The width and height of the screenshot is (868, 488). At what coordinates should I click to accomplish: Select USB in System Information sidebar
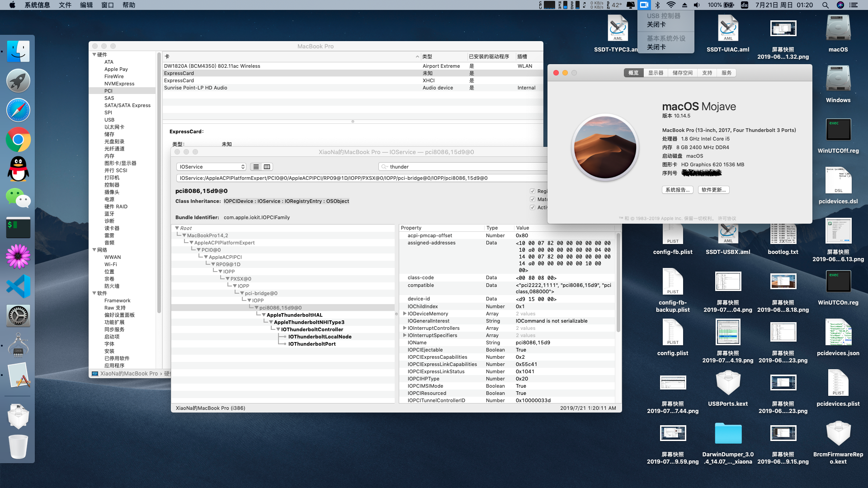109,120
